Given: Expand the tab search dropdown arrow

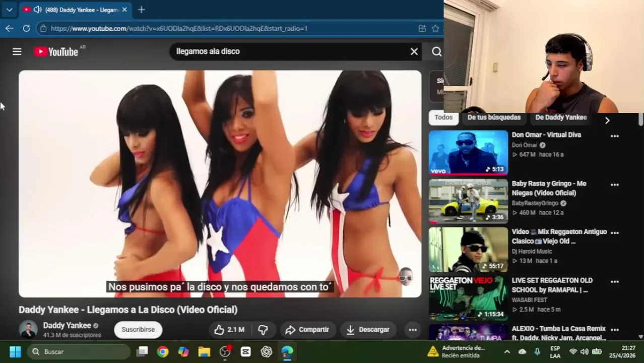Looking at the screenshot, I should coord(9,10).
